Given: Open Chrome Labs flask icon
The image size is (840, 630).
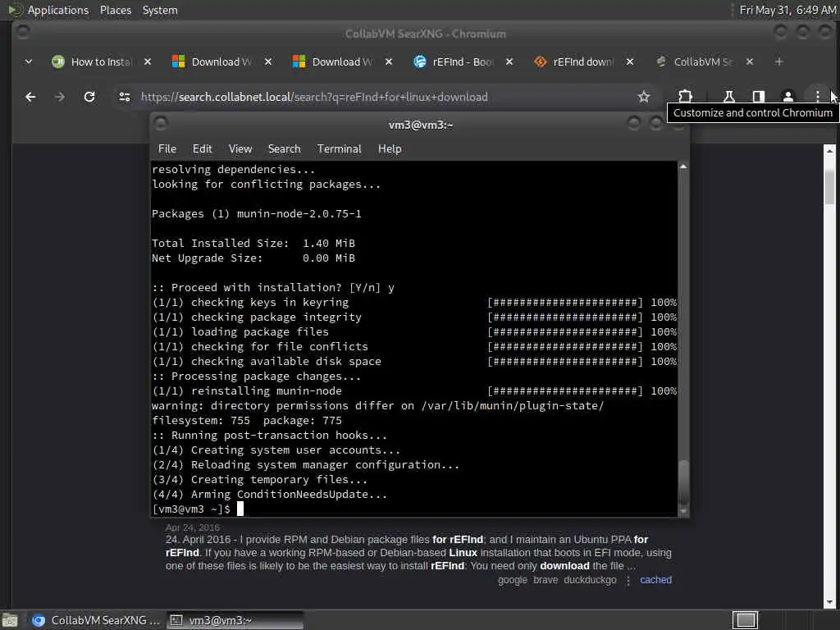Looking at the screenshot, I should (728, 97).
